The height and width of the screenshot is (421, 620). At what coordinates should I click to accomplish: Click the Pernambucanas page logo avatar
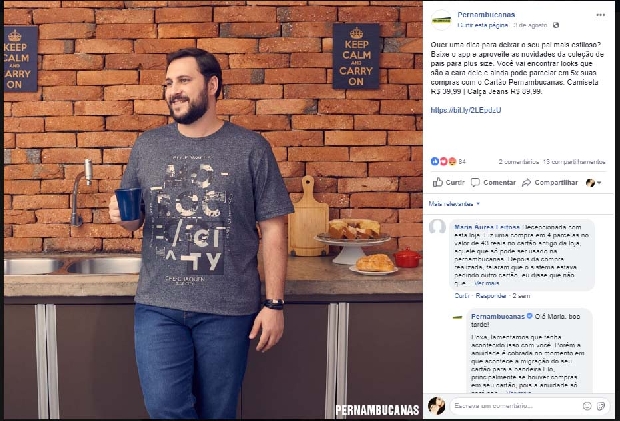pos(441,20)
